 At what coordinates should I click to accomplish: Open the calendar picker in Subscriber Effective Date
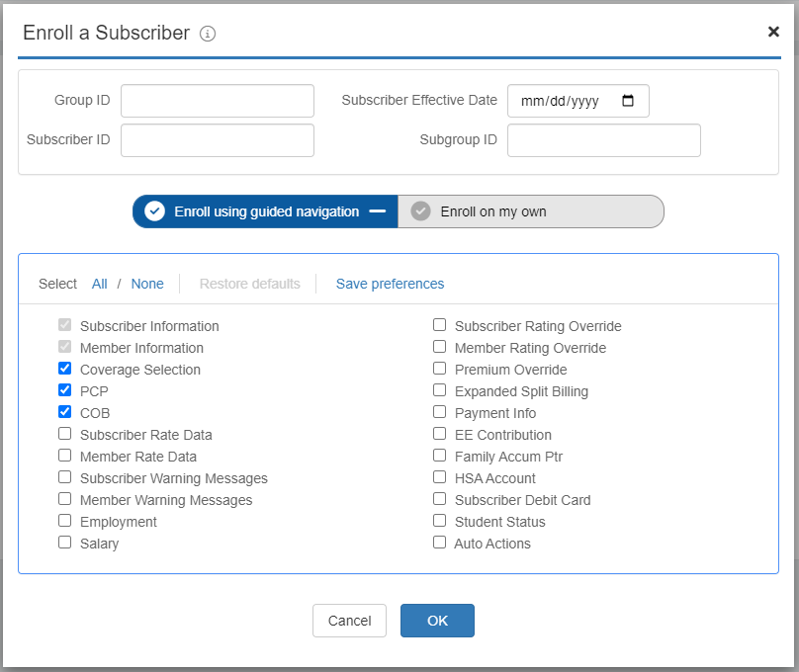628,101
